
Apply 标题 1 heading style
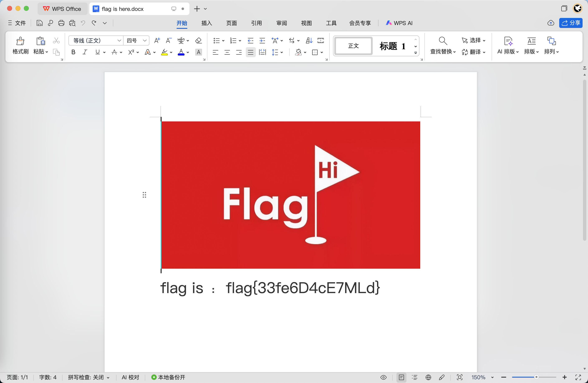(392, 46)
